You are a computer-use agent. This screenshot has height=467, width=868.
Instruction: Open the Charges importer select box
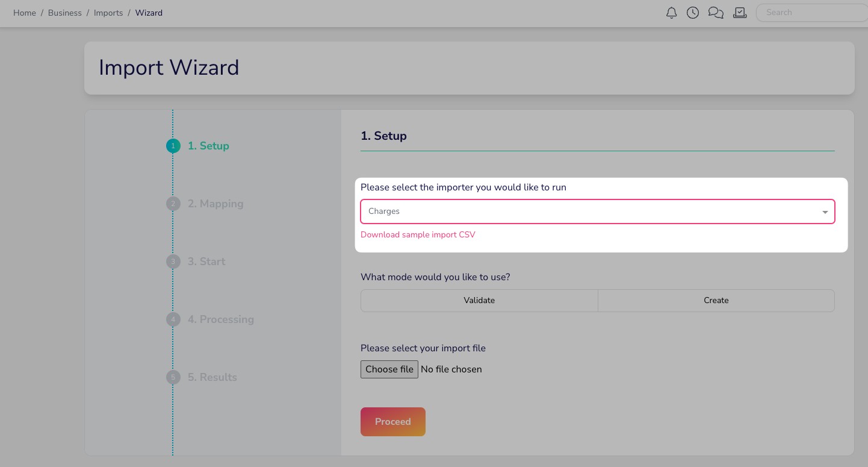(590, 212)
